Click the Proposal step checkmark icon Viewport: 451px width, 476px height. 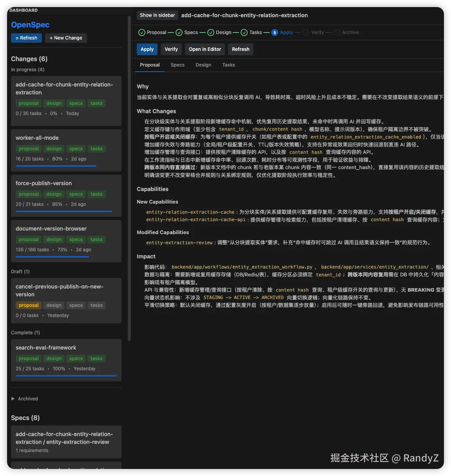tap(142, 32)
